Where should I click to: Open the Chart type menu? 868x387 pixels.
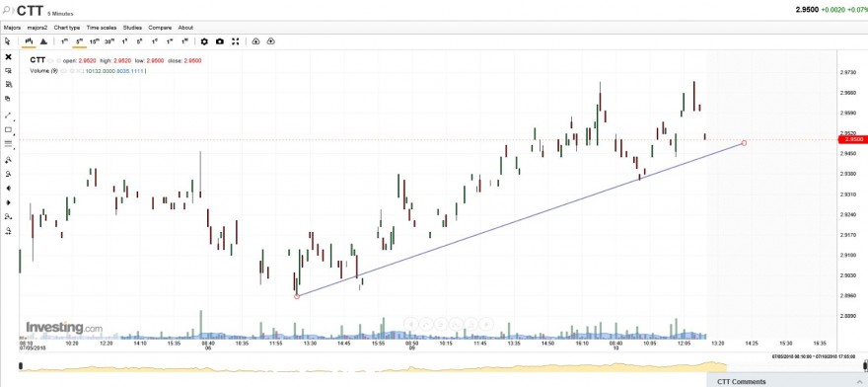click(67, 28)
